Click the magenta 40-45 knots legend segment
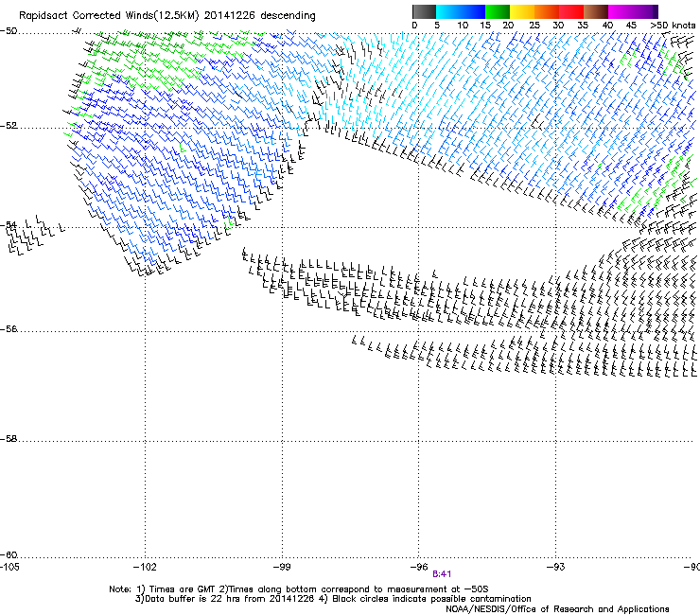This screenshot has width=700, height=615. coord(621,11)
